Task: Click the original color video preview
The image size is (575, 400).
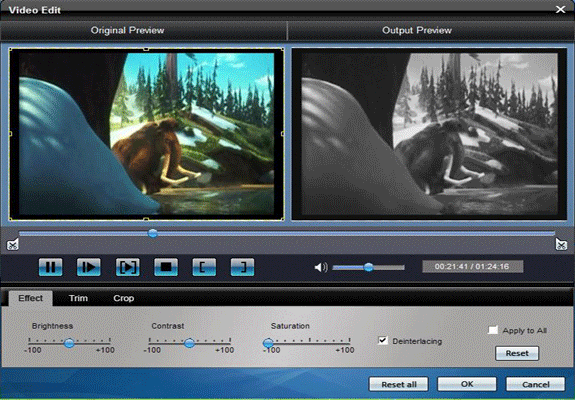Action: 146,134
